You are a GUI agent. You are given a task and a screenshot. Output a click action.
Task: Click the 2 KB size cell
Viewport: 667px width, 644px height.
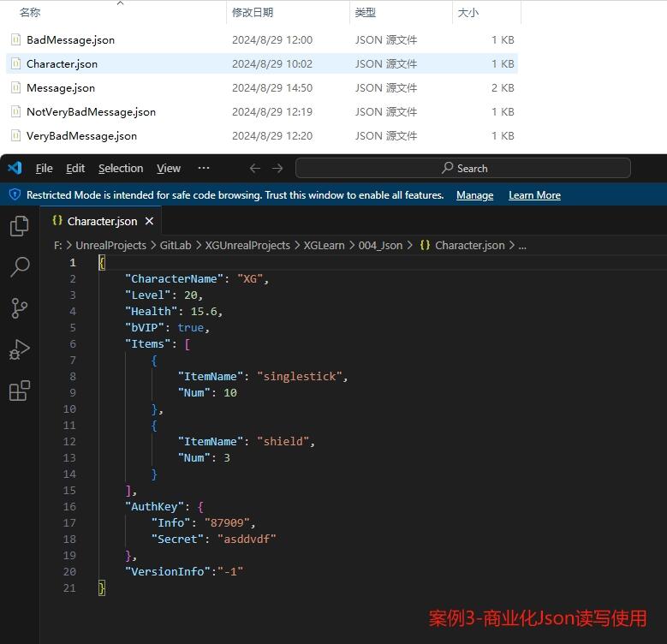point(503,88)
